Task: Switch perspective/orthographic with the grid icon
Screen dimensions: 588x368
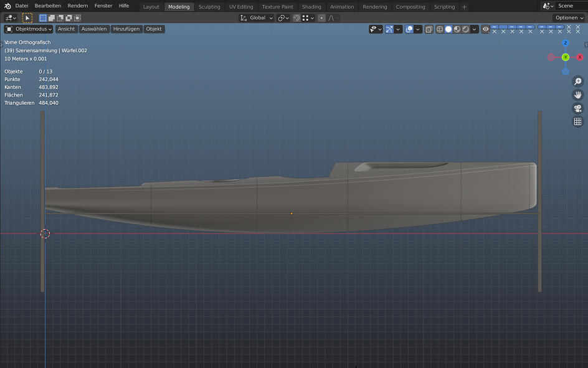Action: click(577, 121)
